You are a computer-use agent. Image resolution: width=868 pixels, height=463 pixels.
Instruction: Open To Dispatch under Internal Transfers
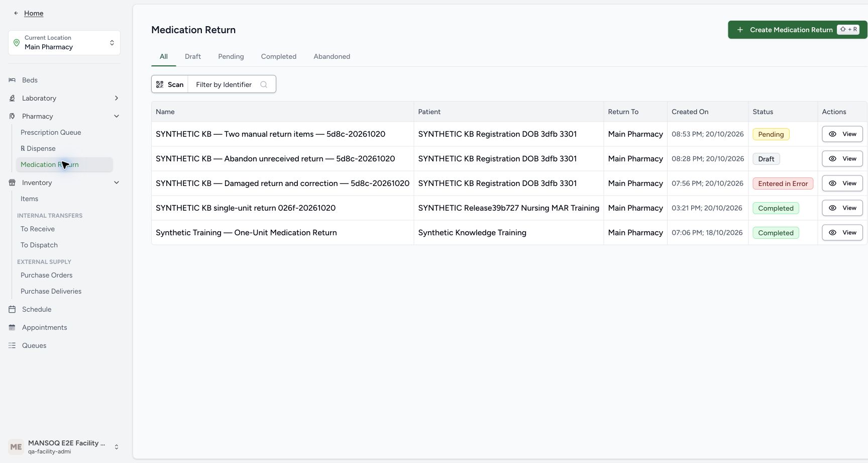click(39, 245)
